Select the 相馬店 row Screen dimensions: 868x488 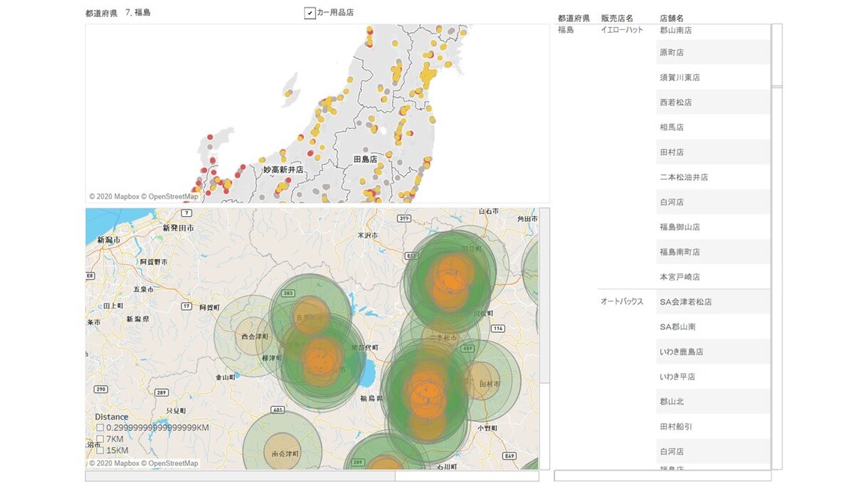point(714,127)
